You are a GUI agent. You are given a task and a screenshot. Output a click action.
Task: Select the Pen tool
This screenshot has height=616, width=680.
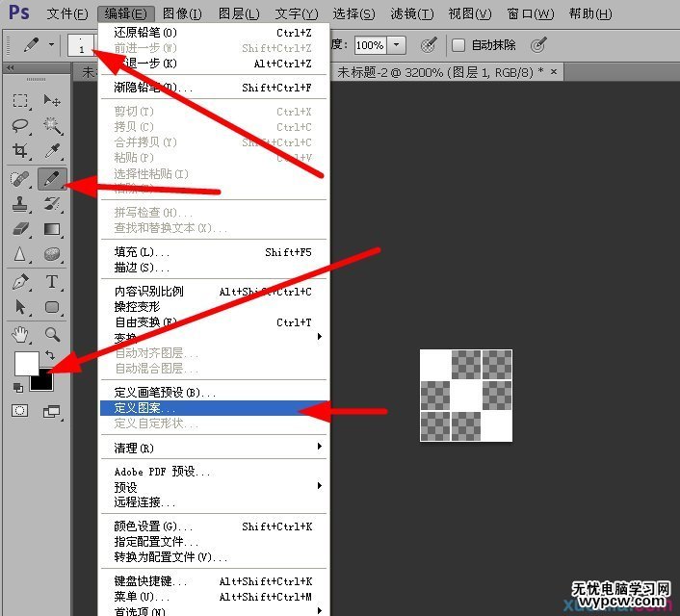click(x=20, y=282)
